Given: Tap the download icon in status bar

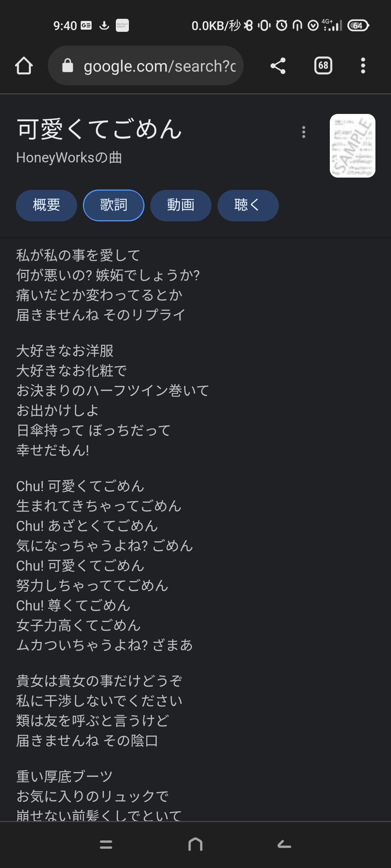Looking at the screenshot, I should 104,26.
